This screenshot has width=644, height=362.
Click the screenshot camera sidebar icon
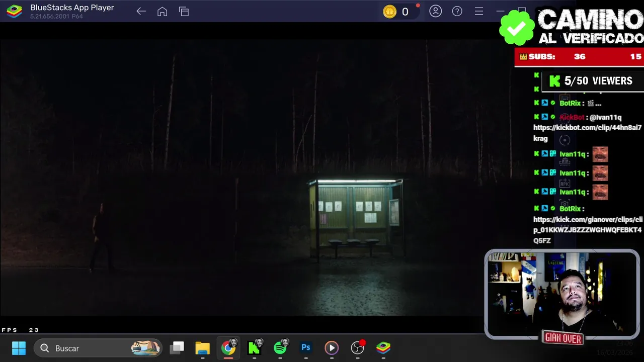click(x=565, y=203)
